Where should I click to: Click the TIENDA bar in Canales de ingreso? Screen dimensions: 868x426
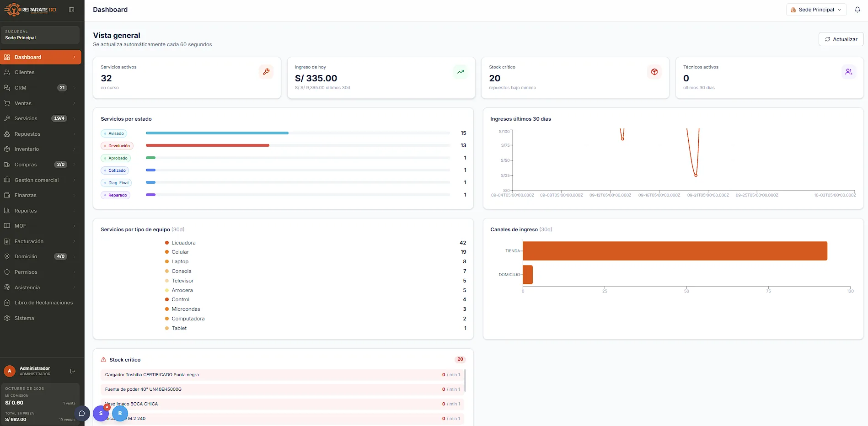[675, 251]
